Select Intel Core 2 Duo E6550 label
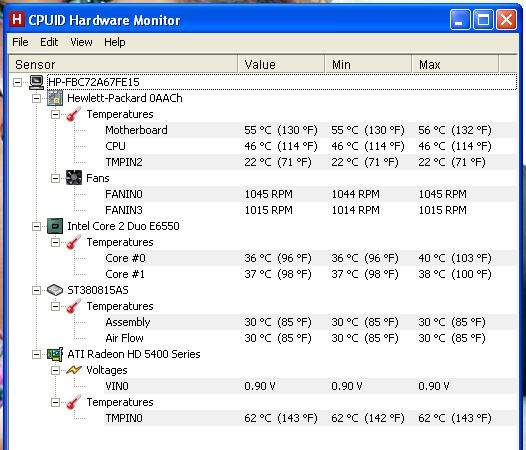The height and width of the screenshot is (450, 526). coord(123,226)
